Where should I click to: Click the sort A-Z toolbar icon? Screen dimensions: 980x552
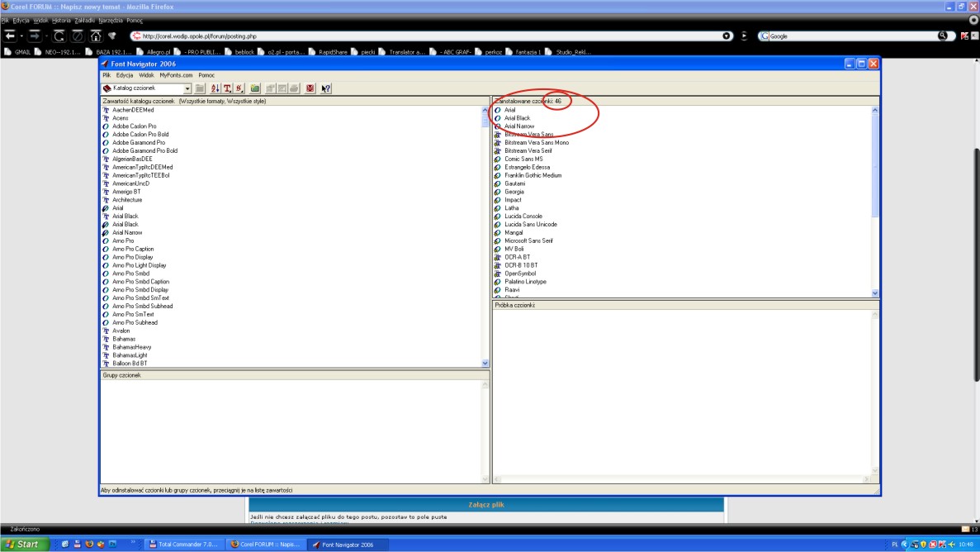215,88
